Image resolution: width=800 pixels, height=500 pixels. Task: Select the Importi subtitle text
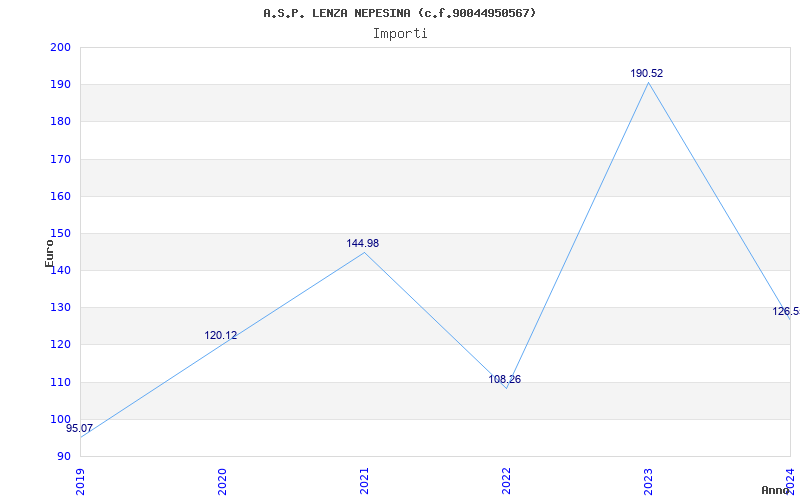400,34
